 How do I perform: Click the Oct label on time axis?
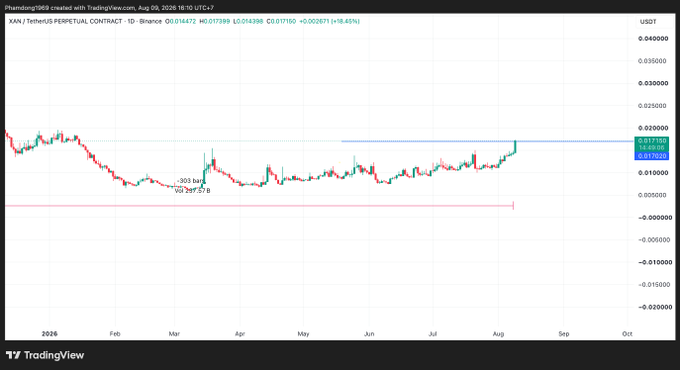click(627, 334)
